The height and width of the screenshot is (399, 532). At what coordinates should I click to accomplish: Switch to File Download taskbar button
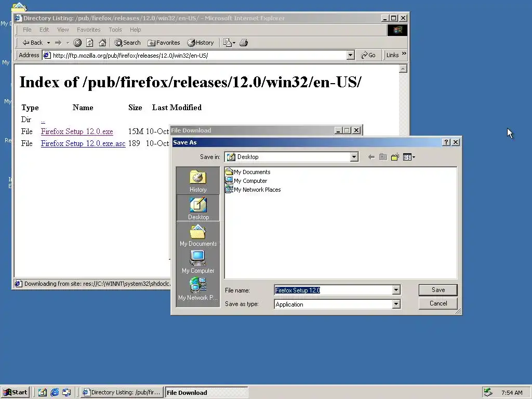[x=206, y=392]
